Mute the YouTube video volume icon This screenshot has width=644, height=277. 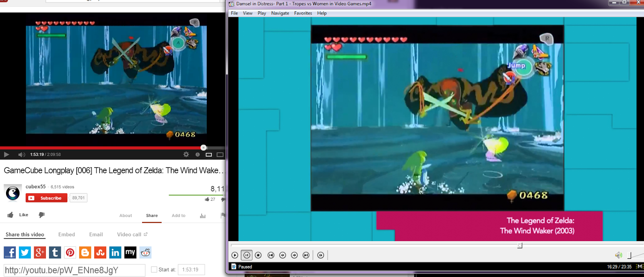click(x=22, y=154)
